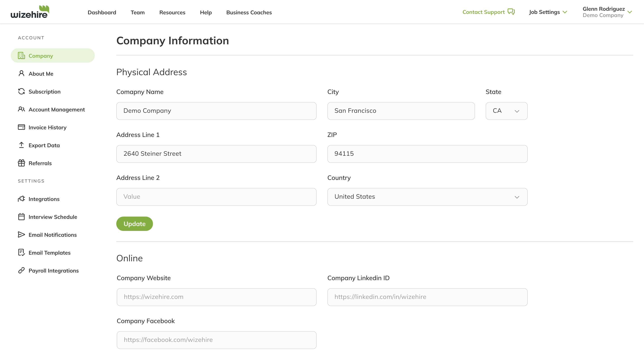Click the Payroll Integrations sidebar icon
Image resolution: width=644 pixels, height=358 pixels.
point(21,270)
